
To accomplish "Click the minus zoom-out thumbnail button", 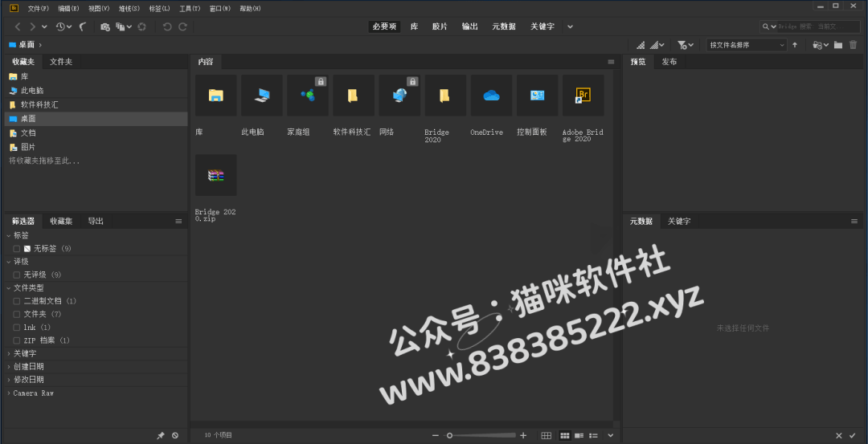I will coord(436,435).
